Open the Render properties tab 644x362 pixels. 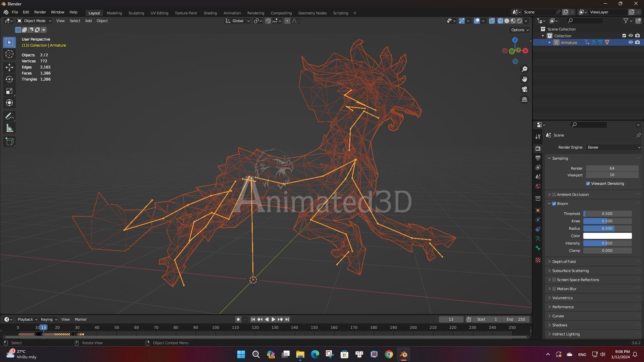tap(538, 148)
